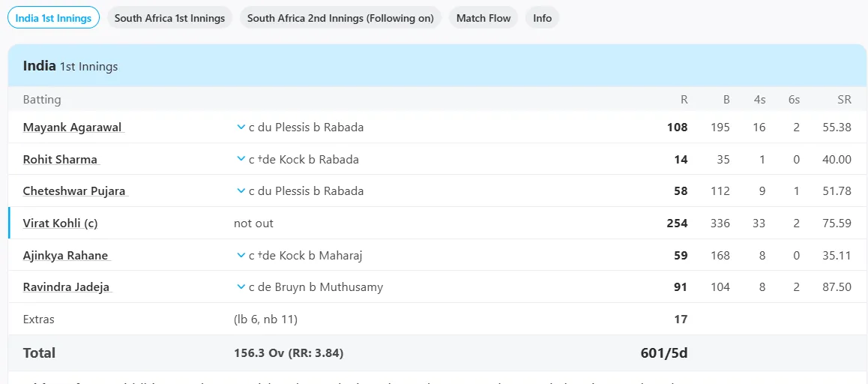
Task: Expand Mayank Agarawal dismissal details chevron
Action: tap(241, 127)
